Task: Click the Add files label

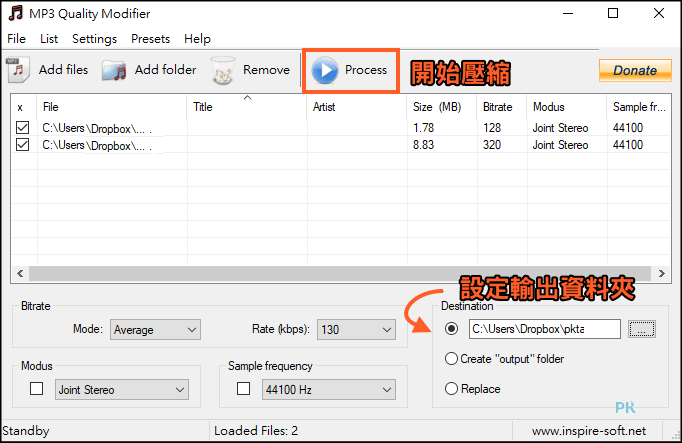Action: coord(63,70)
